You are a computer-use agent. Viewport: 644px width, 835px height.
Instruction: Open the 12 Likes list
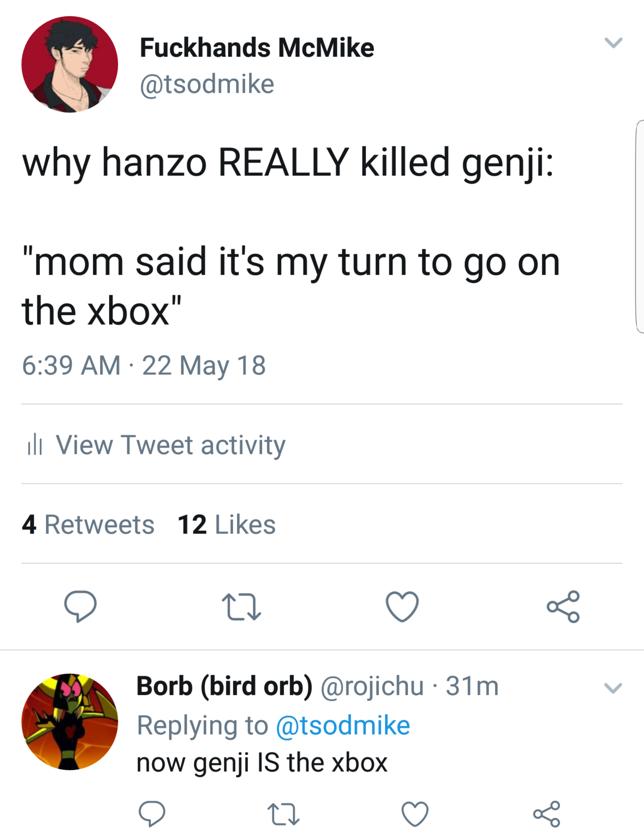point(226,525)
